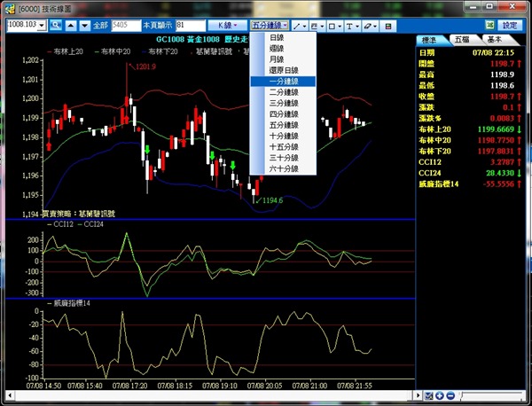Click the CCI24 legend label
Screen dimensions: 532x406
94,224
